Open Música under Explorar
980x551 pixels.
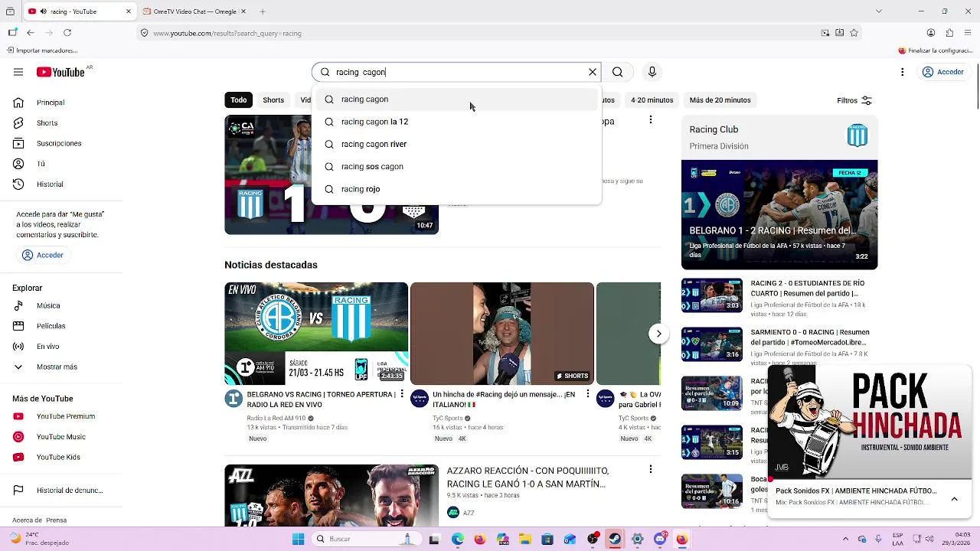48,306
